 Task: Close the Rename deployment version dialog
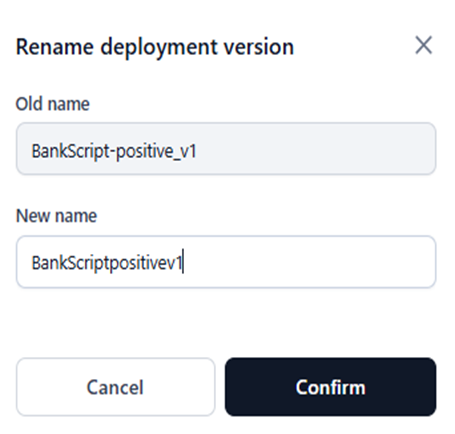coord(424,45)
